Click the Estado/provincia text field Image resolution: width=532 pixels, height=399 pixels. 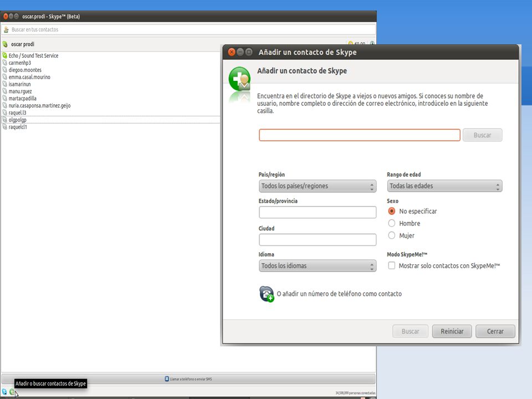[318, 212]
